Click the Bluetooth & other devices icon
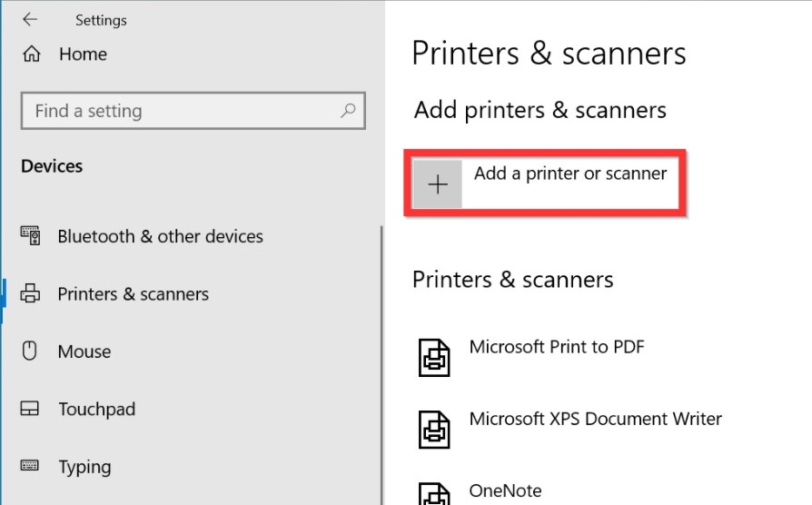 pyautogui.click(x=30, y=236)
